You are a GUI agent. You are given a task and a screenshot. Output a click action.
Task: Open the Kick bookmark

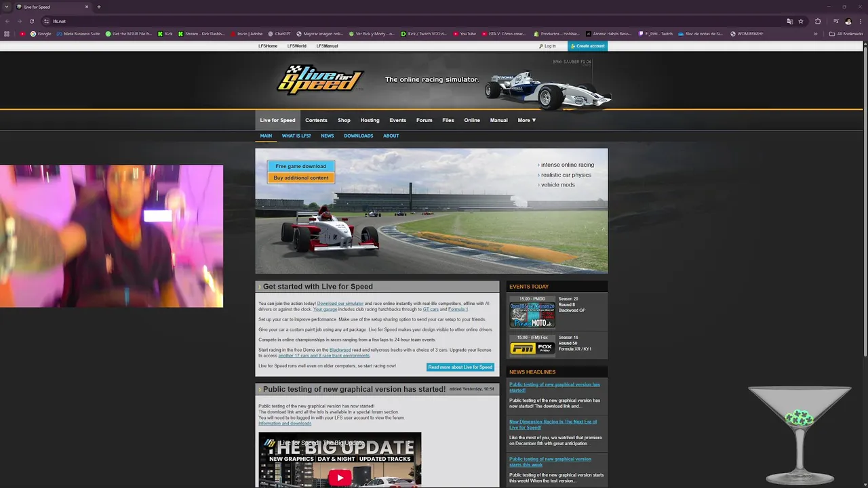coord(165,33)
